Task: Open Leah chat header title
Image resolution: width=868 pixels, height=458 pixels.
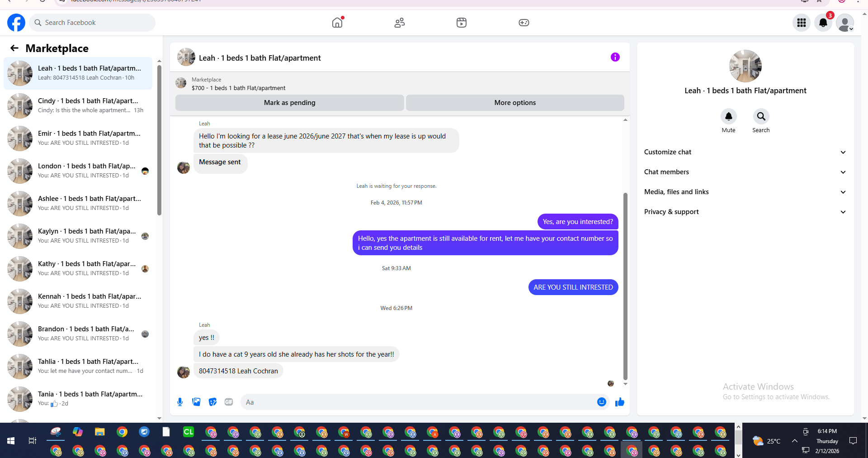Action: 260,58
